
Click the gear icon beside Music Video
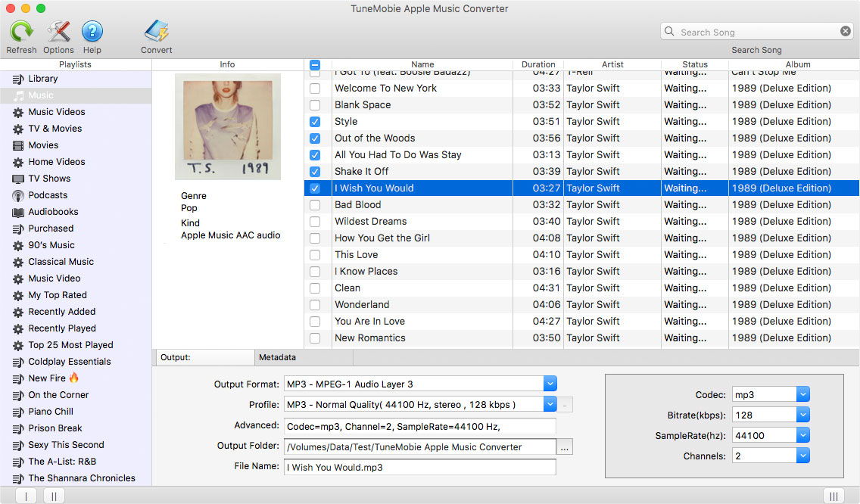[18, 278]
